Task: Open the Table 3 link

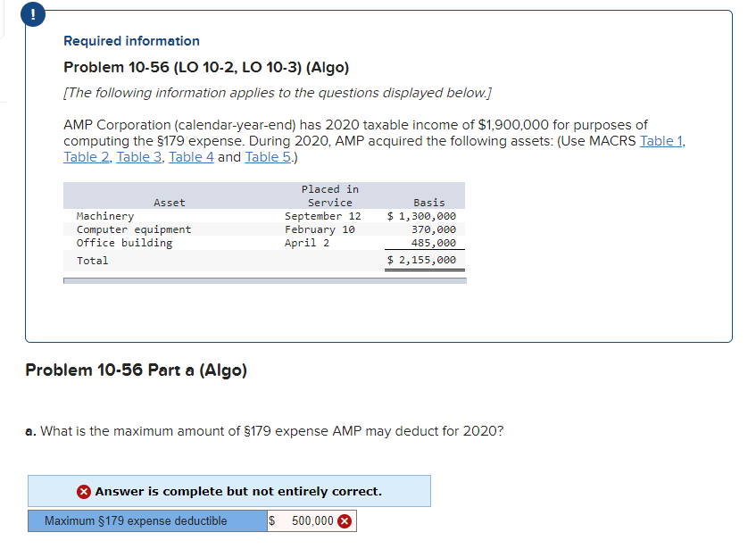Action: [138, 156]
